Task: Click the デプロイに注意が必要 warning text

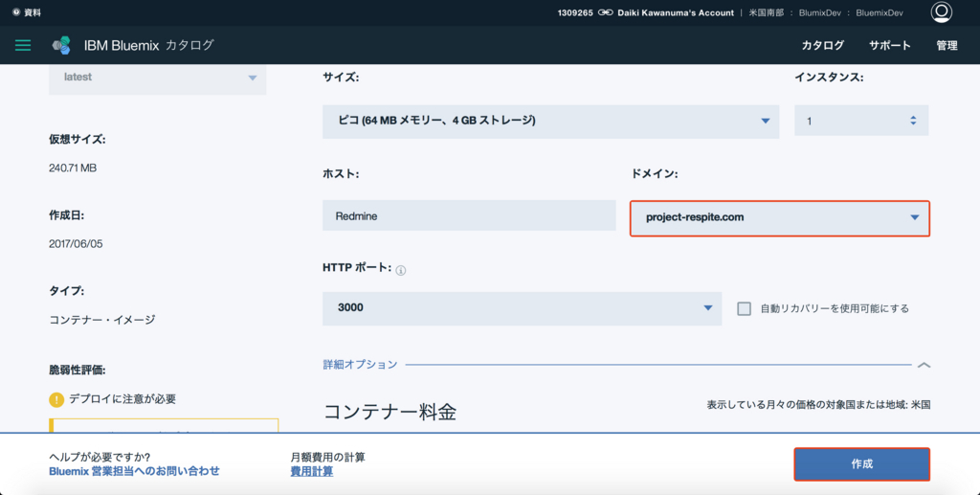Action: (x=122, y=398)
